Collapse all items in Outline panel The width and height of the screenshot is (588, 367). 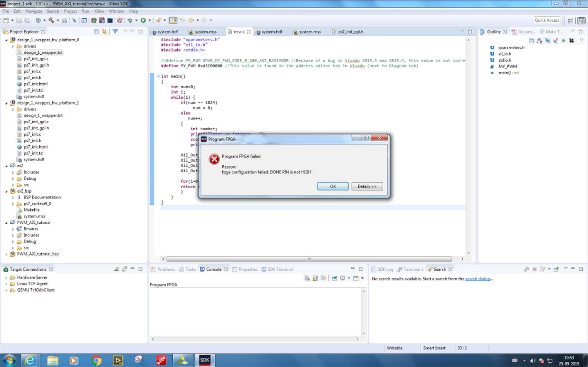click(531, 40)
